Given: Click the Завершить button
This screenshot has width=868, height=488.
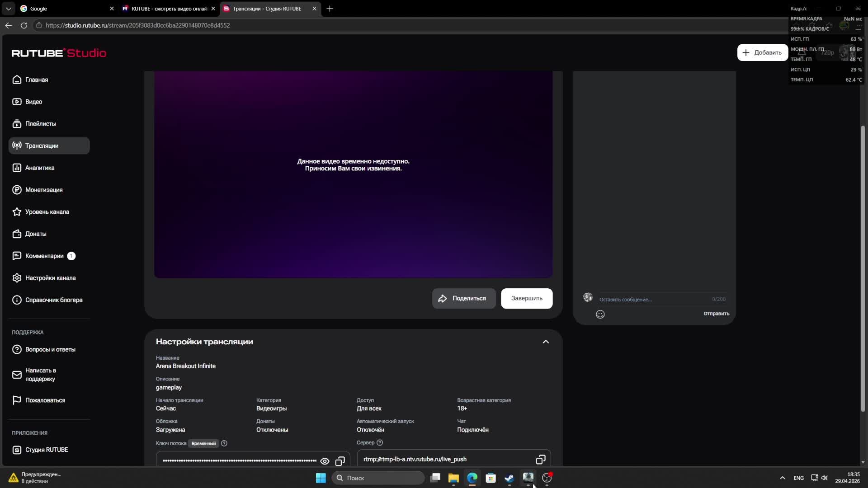Looking at the screenshot, I should (526, 298).
